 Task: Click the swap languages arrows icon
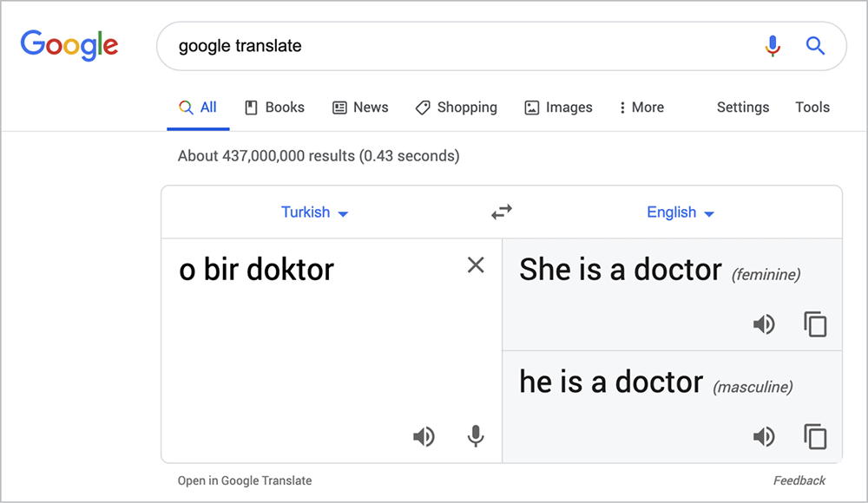tap(501, 212)
